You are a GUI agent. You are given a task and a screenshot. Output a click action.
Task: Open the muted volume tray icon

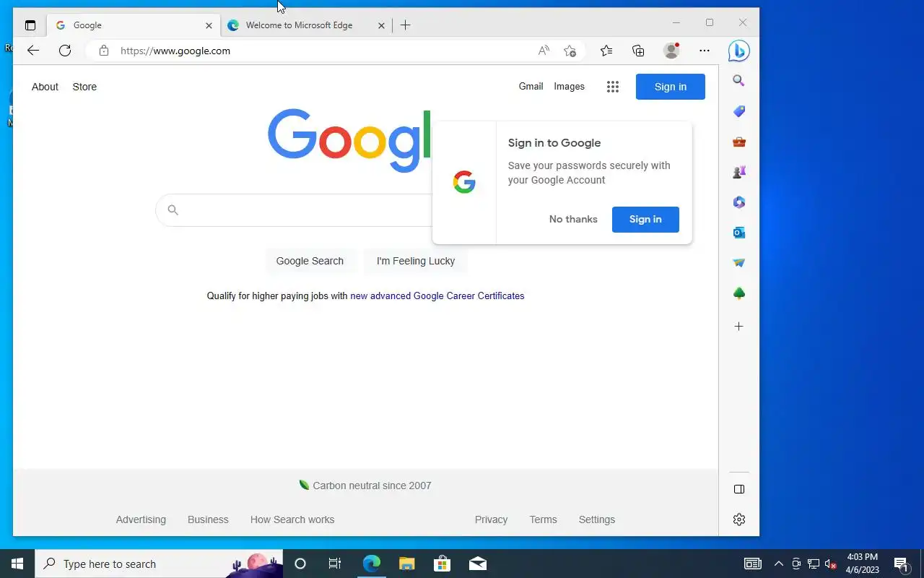click(x=831, y=564)
